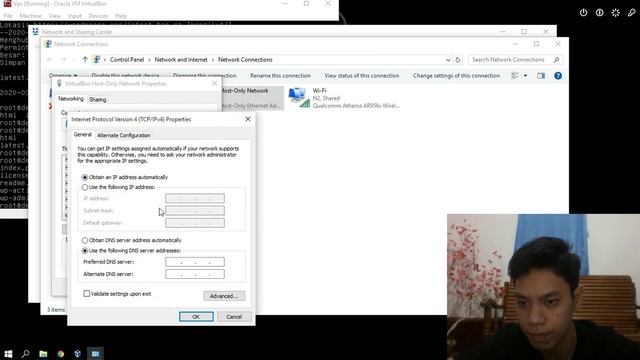The height and width of the screenshot is (360, 640).
Task: Select the Wi-Fi network connection
Action: (x=344, y=98)
